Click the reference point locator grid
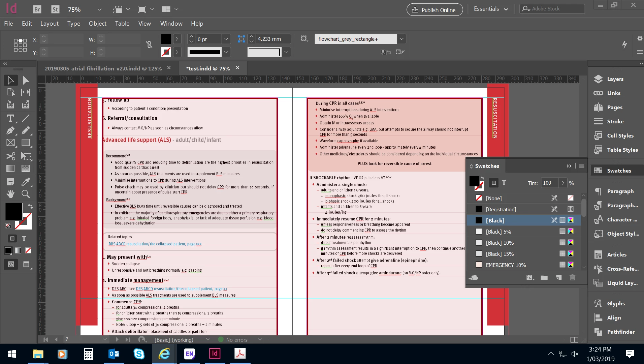The image size is (644, 364). click(x=20, y=45)
